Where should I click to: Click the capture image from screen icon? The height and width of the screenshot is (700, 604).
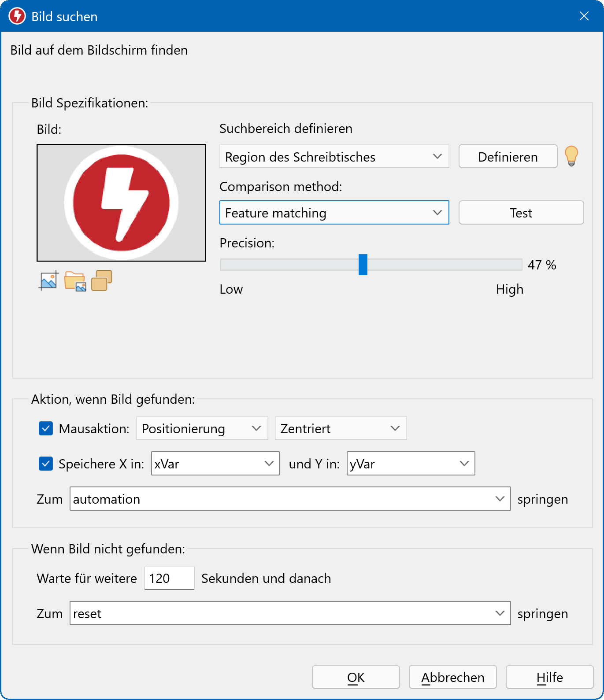tap(48, 280)
